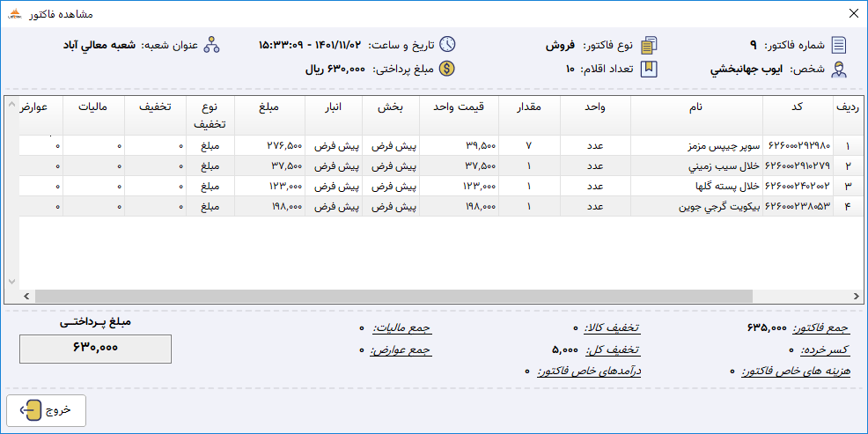Click the product code 6260002380053
The width and height of the screenshot is (868, 434).
click(x=798, y=207)
